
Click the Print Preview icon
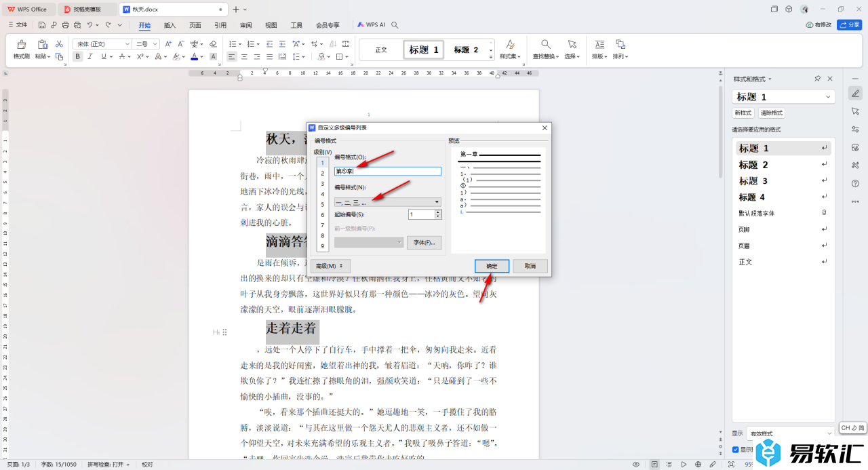click(77, 25)
